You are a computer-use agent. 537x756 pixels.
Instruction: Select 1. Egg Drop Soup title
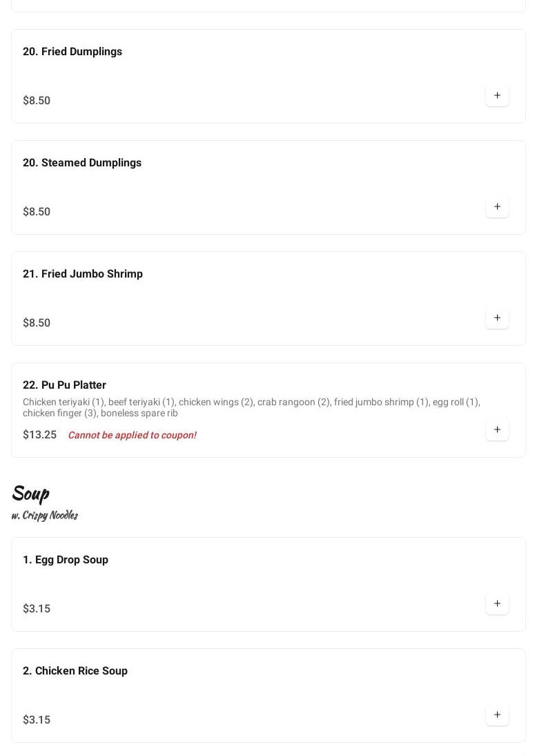[x=66, y=560]
